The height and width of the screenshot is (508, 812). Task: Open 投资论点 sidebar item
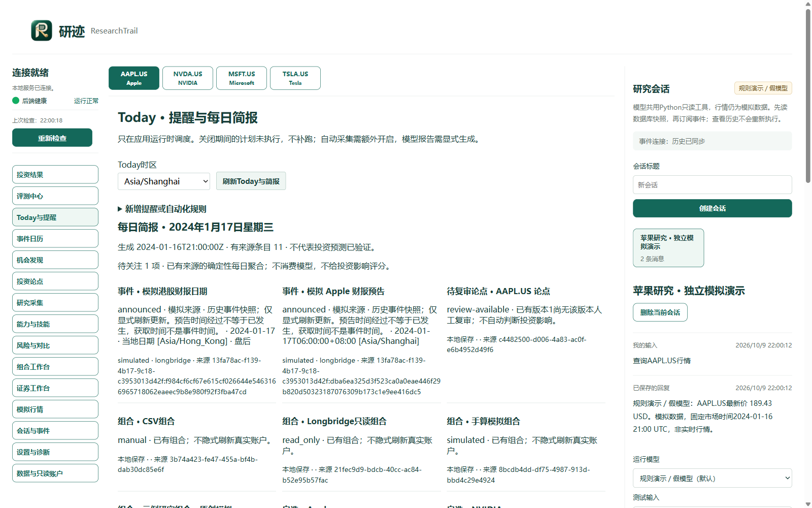[x=55, y=281]
